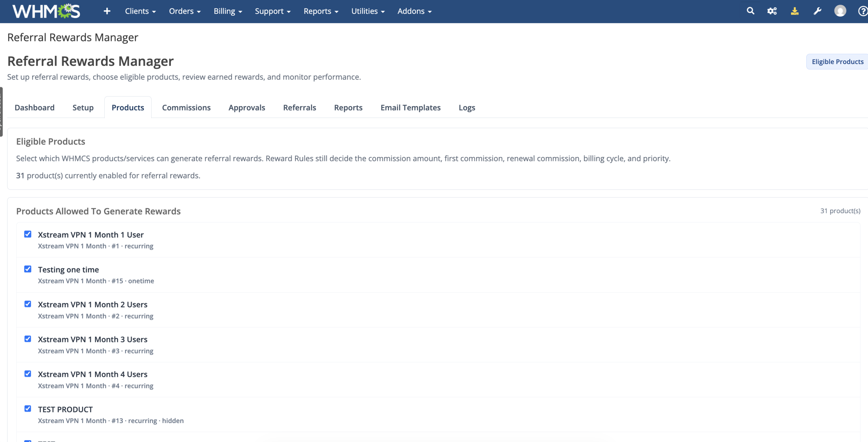Screen dimensions: 868x442
Task: Click the Testing one time label
Action: pos(68,269)
